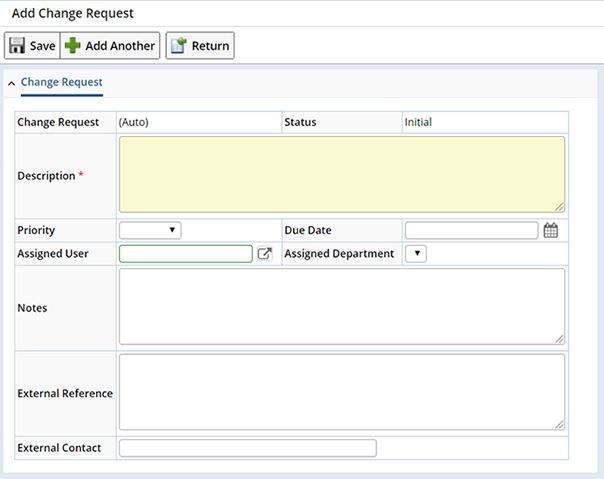Click the "External Contact" label
The height and width of the screenshot is (479, 604).
(x=59, y=448)
